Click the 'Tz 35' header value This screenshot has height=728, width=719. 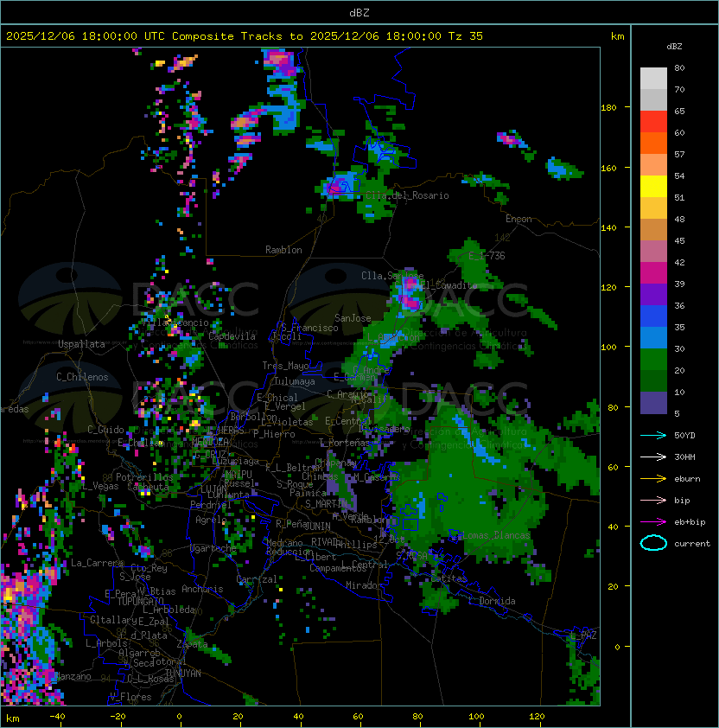click(466, 36)
